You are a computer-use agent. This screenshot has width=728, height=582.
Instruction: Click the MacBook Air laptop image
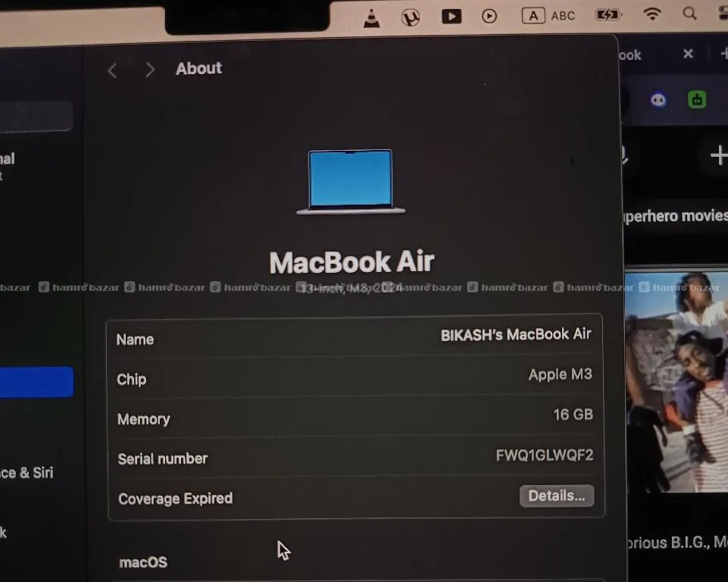click(x=351, y=182)
